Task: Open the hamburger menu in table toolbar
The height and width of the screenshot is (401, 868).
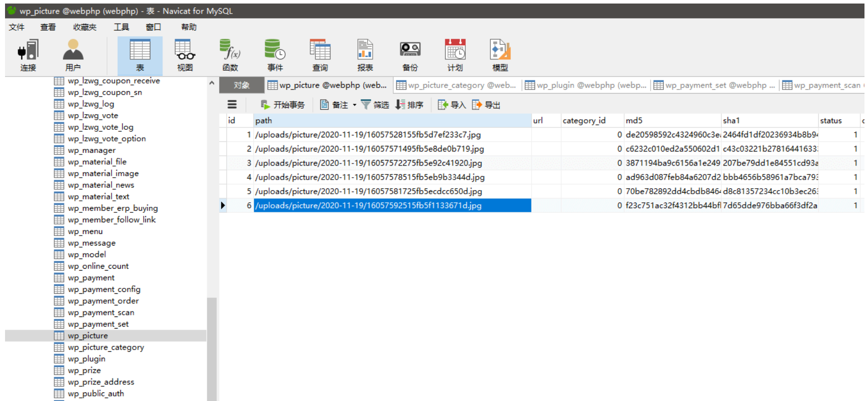Action: tap(232, 105)
